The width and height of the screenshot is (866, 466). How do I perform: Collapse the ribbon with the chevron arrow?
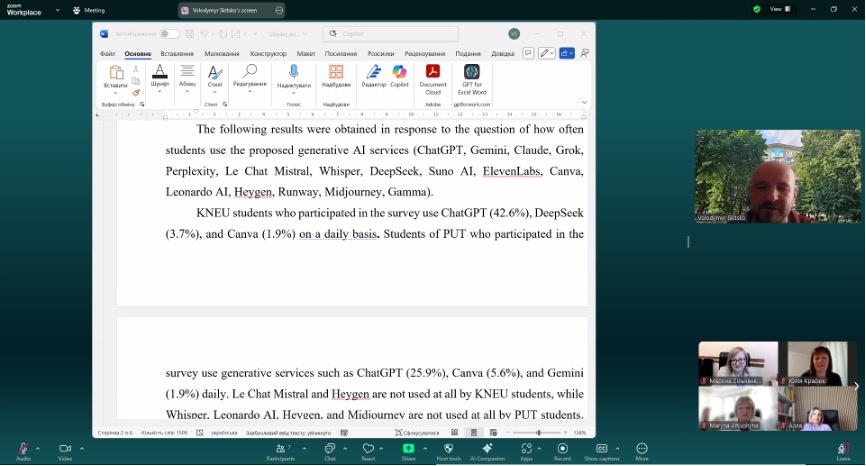pyautogui.click(x=584, y=102)
